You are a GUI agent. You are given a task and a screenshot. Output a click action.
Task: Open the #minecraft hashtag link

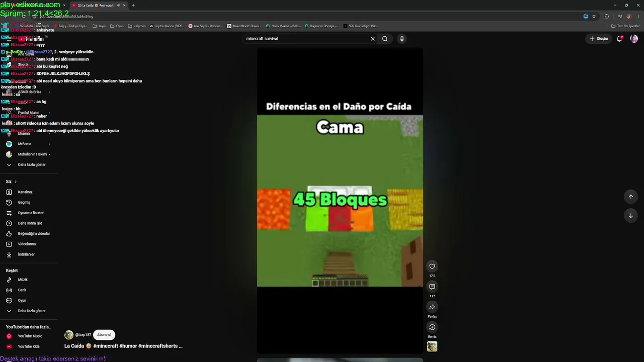[106, 346]
